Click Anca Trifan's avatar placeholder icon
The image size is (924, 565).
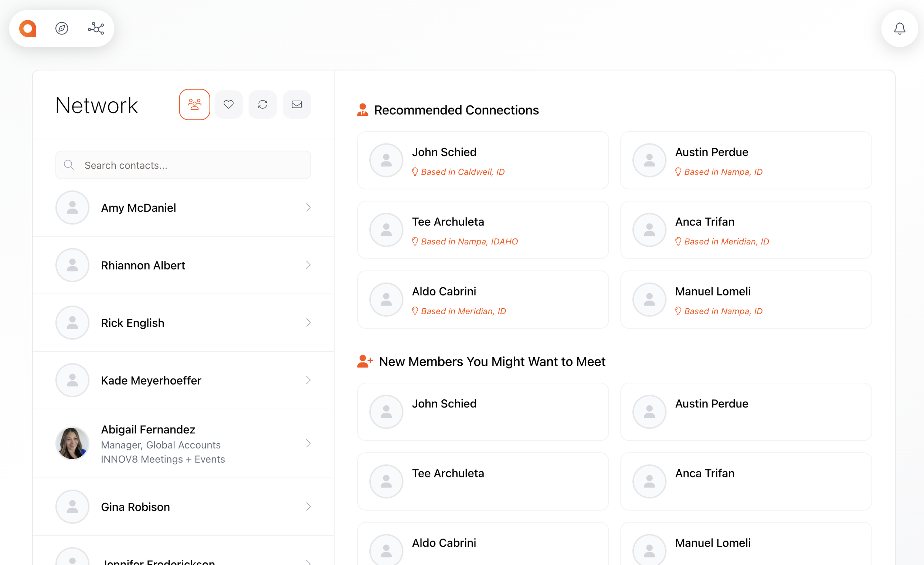point(649,230)
